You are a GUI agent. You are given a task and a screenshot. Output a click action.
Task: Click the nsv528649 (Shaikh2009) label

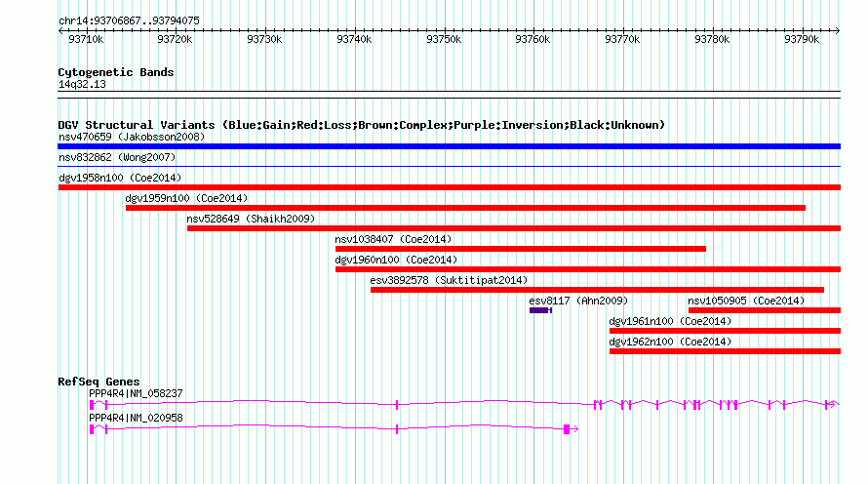tap(251, 219)
